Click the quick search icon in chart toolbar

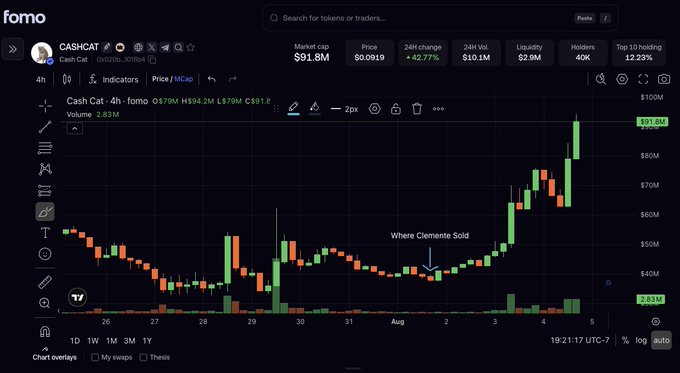coord(601,79)
